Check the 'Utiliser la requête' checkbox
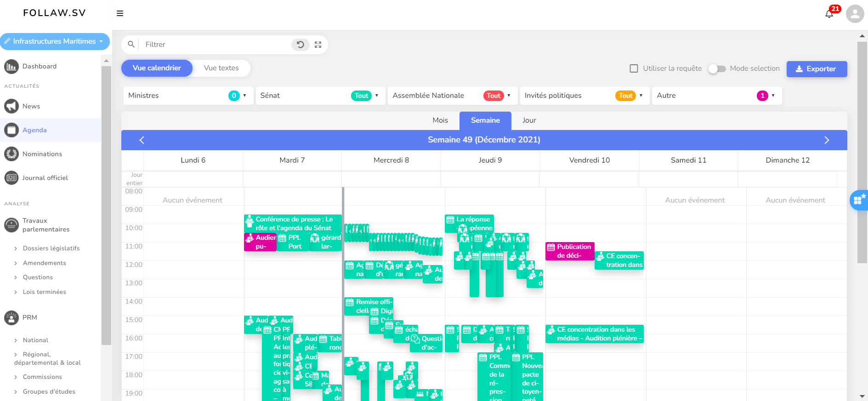 (x=634, y=68)
